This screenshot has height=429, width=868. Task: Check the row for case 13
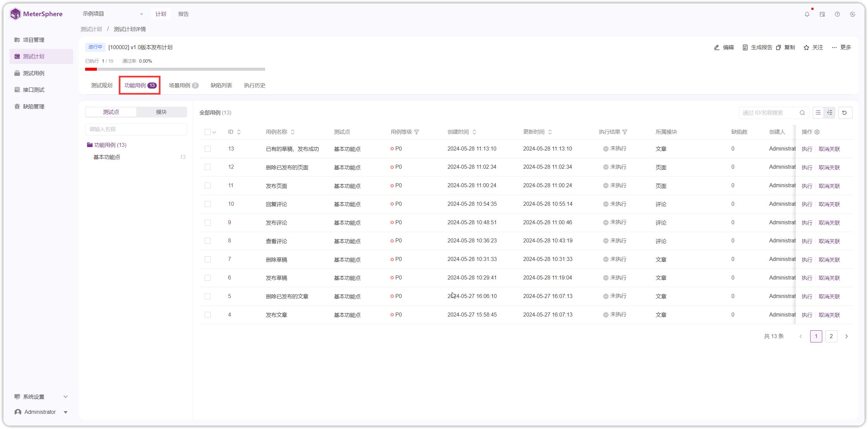pyautogui.click(x=208, y=149)
